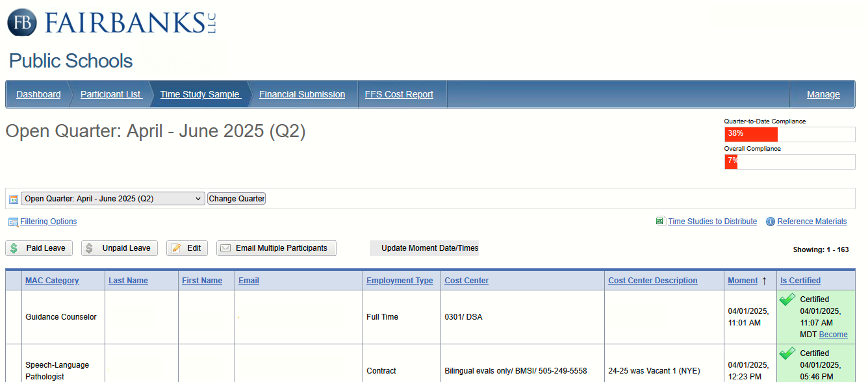The height and width of the screenshot is (382, 868).
Task: Click Overall Compliance 7% bar
Action: tap(790, 161)
